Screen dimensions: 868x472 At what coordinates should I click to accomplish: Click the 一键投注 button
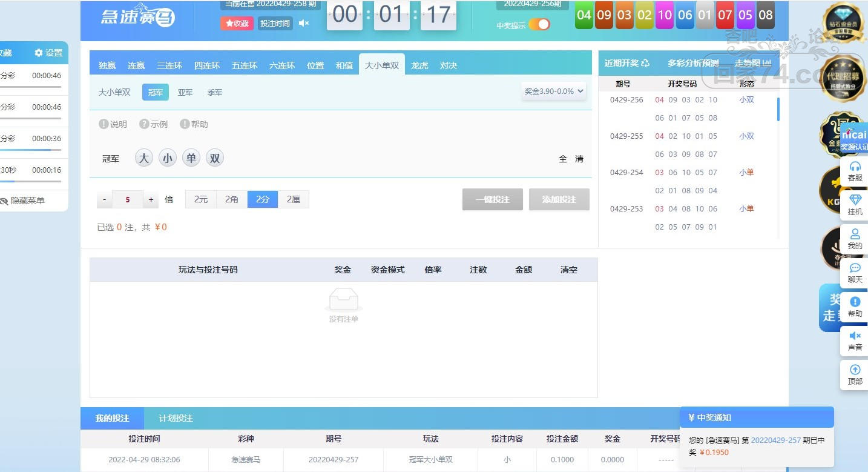493,199
